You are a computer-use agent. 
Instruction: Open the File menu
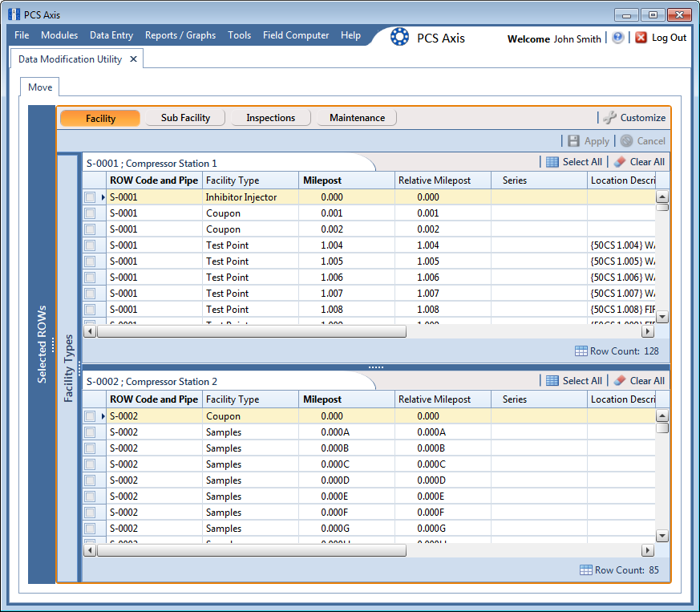[x=22, y=34]
